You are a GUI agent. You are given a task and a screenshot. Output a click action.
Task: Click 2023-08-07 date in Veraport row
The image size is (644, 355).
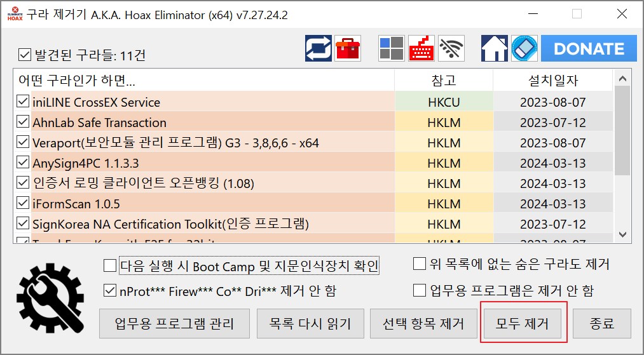[x=553, y=142]
